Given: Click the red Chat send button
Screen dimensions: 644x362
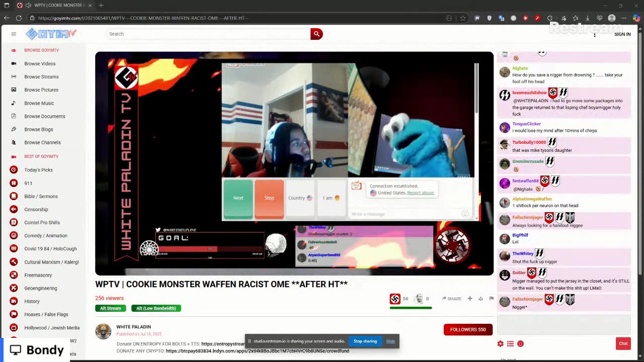Looking at the screenshot, I should click(x=623, y=343).
